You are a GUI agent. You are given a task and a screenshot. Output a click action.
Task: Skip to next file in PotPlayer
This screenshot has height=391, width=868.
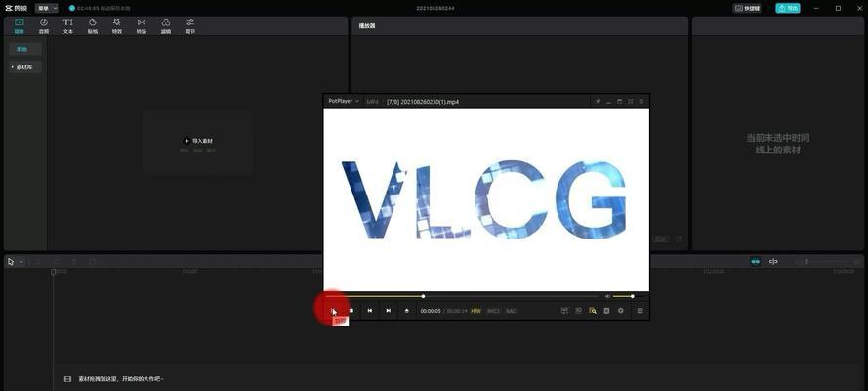pos(388,311)
